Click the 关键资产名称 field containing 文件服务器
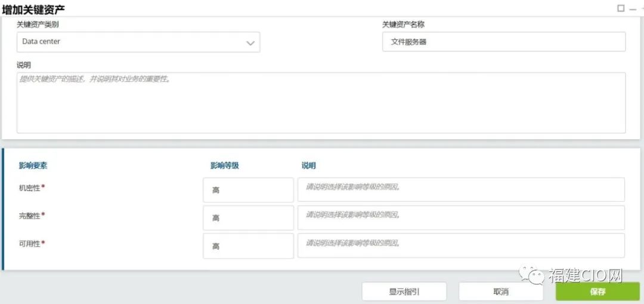This screenshot has width=644, height=304. (503, 42)
